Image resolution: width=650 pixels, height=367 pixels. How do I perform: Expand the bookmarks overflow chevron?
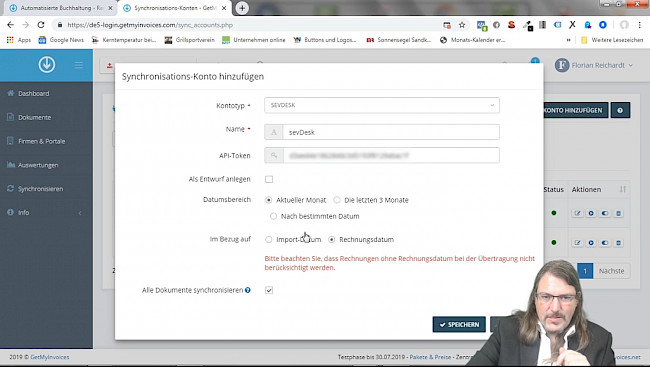pos(568,40)
